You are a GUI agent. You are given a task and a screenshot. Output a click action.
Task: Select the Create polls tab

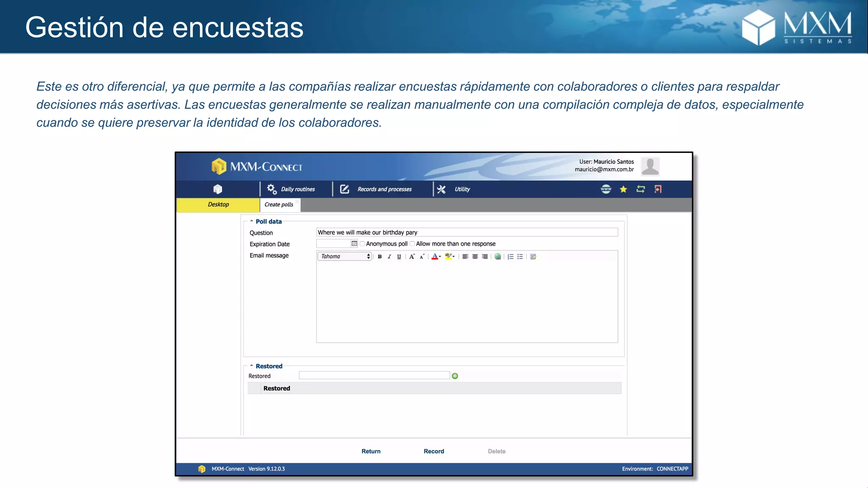point(279,205)
